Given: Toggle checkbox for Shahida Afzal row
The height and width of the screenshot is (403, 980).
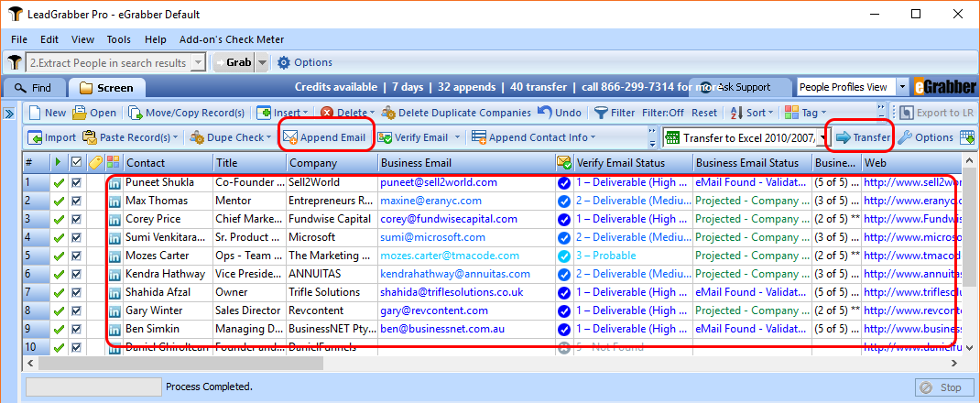Looking at the screenshot, I should pyautogui.click(x=77, y=292).
